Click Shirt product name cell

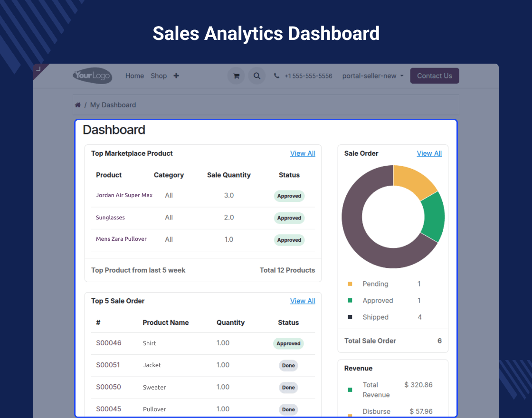tap(149, 343)
